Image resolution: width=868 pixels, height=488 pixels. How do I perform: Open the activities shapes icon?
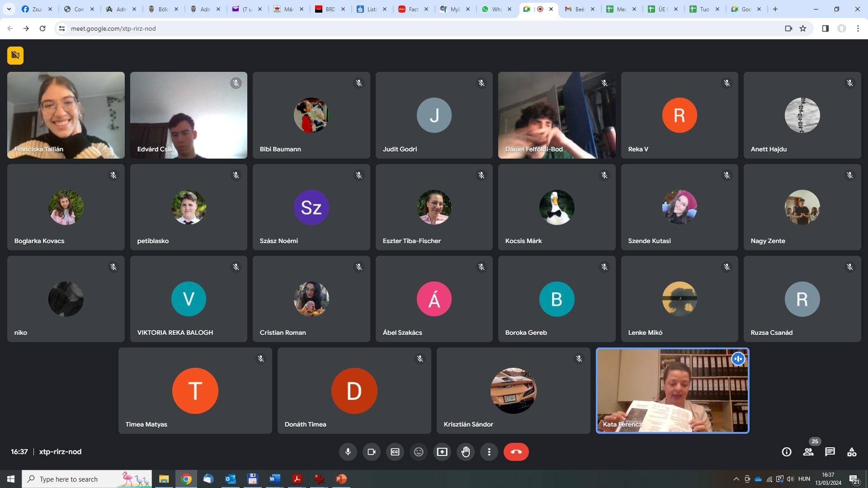point(852,452)
